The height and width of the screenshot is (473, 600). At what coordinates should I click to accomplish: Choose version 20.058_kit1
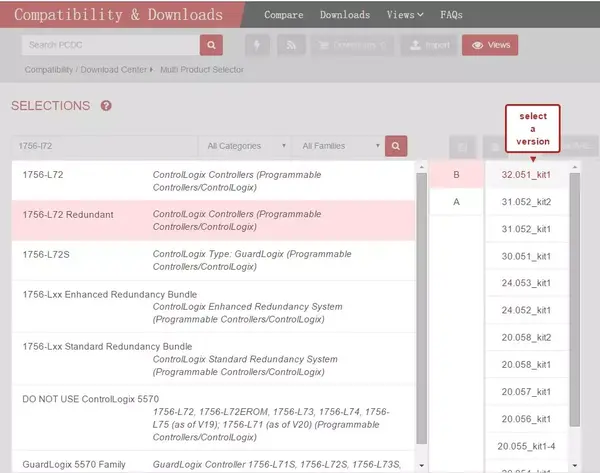point(526,364)
